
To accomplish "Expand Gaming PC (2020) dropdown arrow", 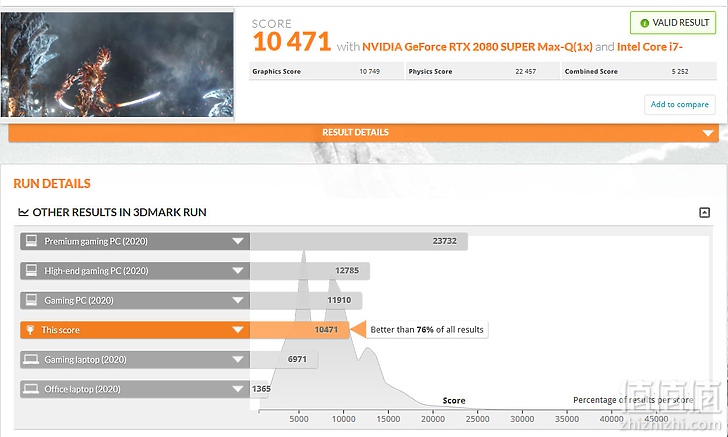I will pyautogui.click(x=238, y=300).
